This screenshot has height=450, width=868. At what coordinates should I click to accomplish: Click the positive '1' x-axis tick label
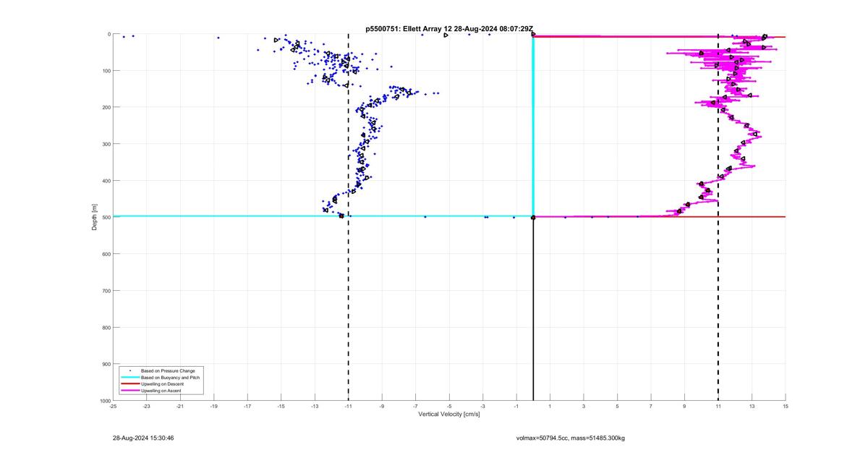tap(550, 406)
